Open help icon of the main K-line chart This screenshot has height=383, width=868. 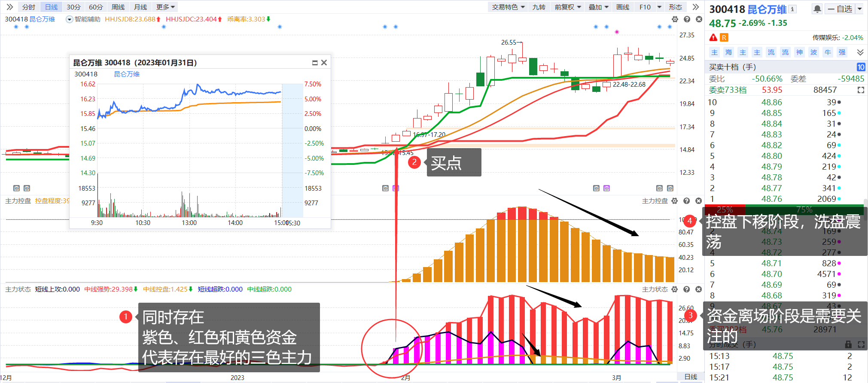point(687,19)
